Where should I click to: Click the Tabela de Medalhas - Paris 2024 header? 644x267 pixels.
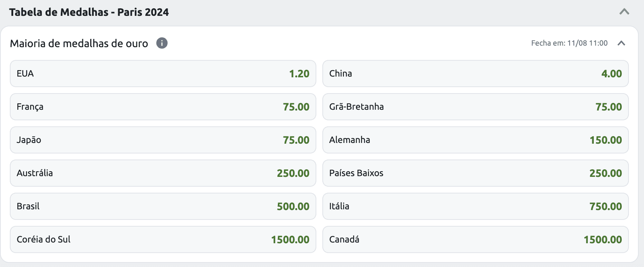[89, 12]
